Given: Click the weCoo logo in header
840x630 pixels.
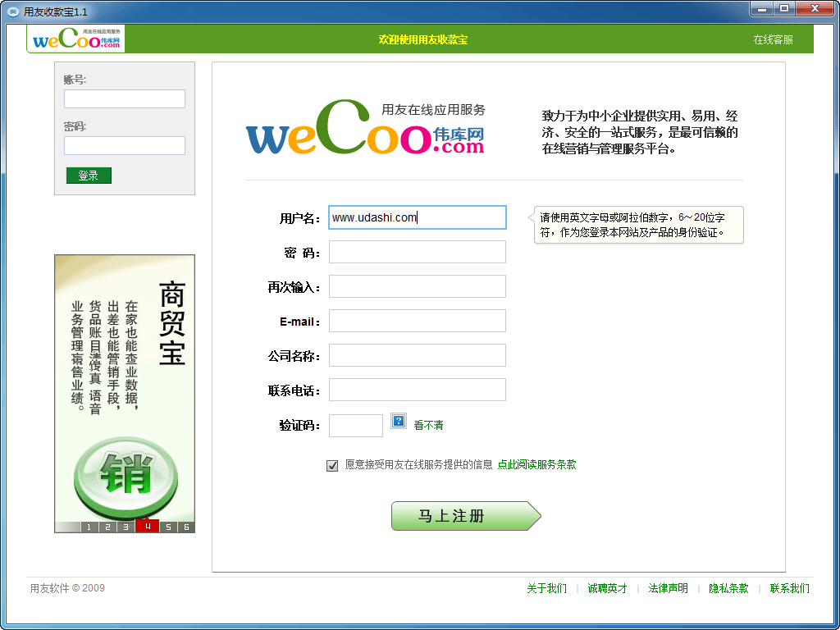Looking at the screenshot, I should [77, 39].
